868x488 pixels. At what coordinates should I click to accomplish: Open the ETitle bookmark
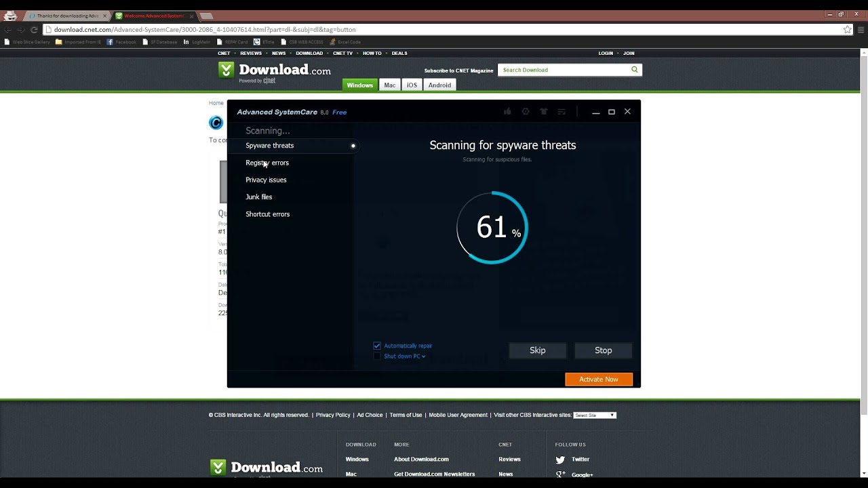(264, 42)
